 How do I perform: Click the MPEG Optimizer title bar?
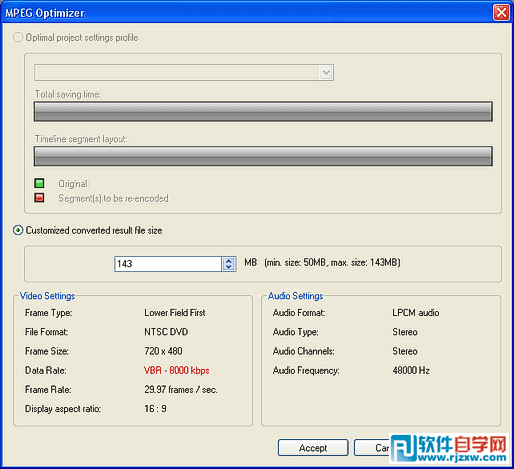(247, 13)
